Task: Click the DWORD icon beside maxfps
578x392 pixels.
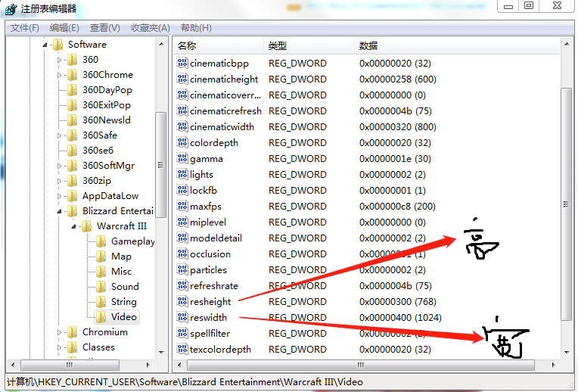Action: (x=182, y=206)
